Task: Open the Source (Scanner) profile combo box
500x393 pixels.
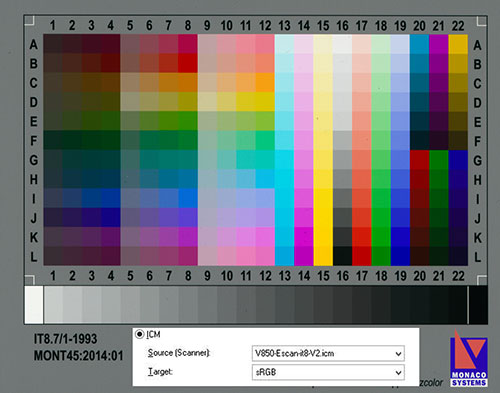Action: tap(328, 353)
